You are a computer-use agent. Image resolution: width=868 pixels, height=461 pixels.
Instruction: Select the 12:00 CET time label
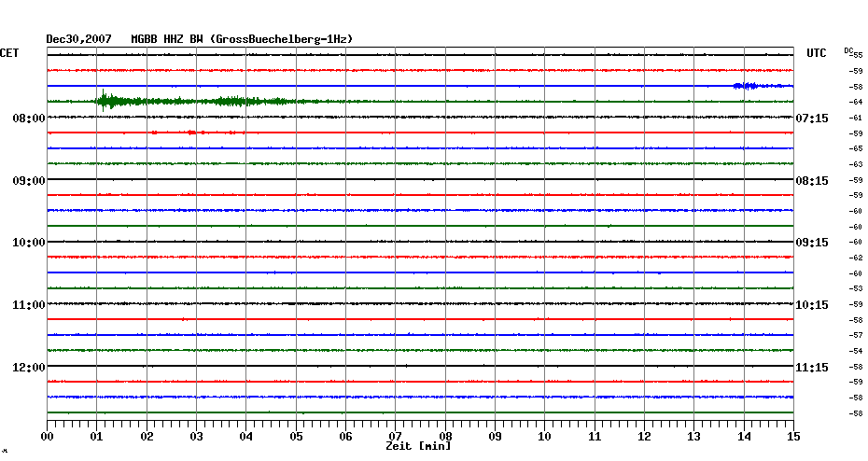pos(29,368)
